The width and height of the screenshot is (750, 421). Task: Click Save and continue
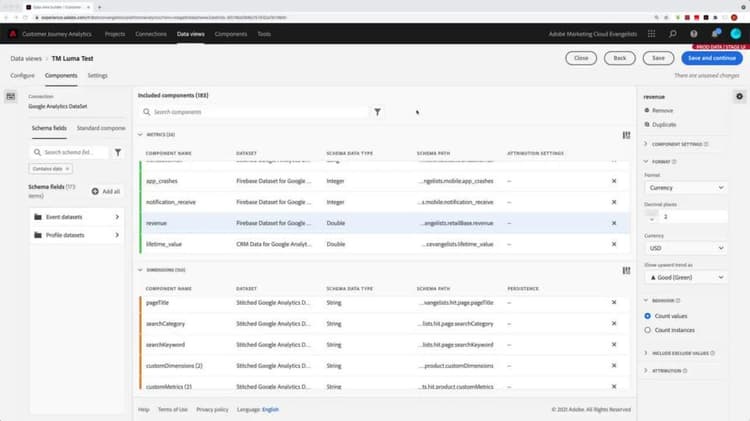(712, 58)
